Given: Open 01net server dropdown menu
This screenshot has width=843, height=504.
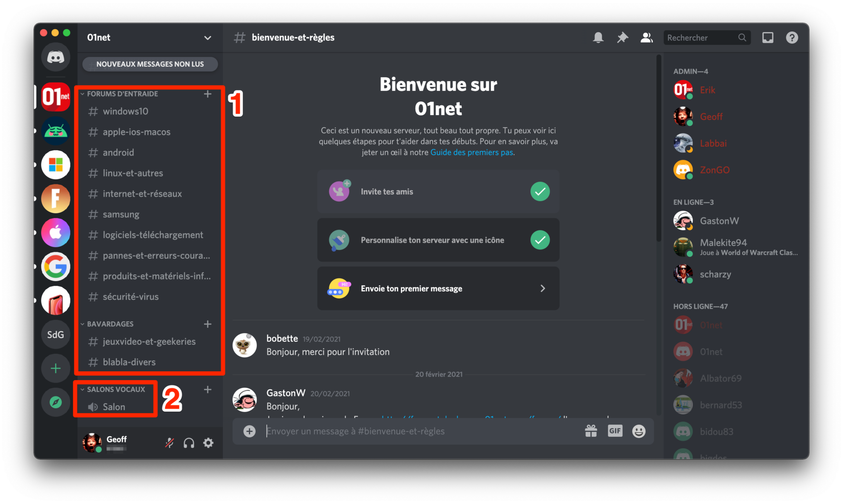Looking at the screenshot, I should point(208,38).
